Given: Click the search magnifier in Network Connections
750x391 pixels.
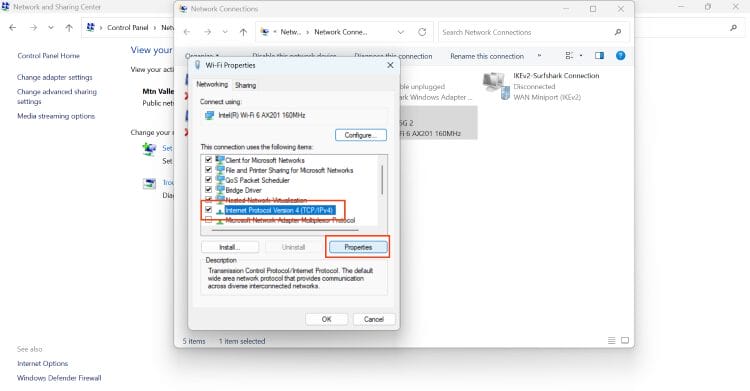Looking at the screenshot, I should (x=618, y=32).
